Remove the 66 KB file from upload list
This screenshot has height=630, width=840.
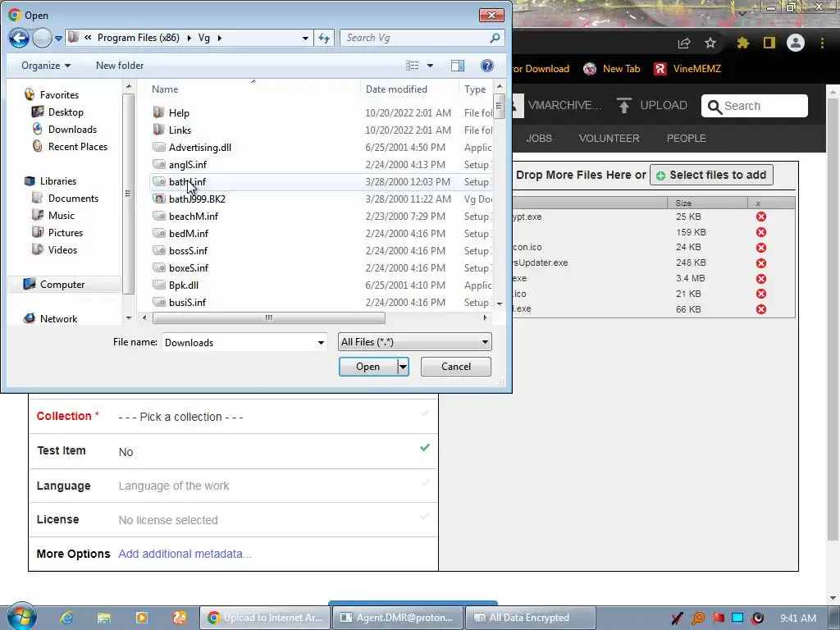pos(760,309)
